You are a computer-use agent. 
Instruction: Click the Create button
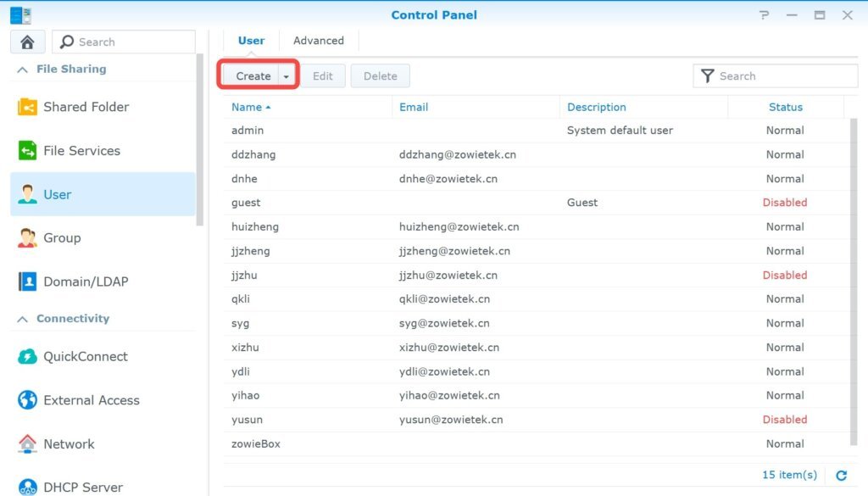coord(253,76)
